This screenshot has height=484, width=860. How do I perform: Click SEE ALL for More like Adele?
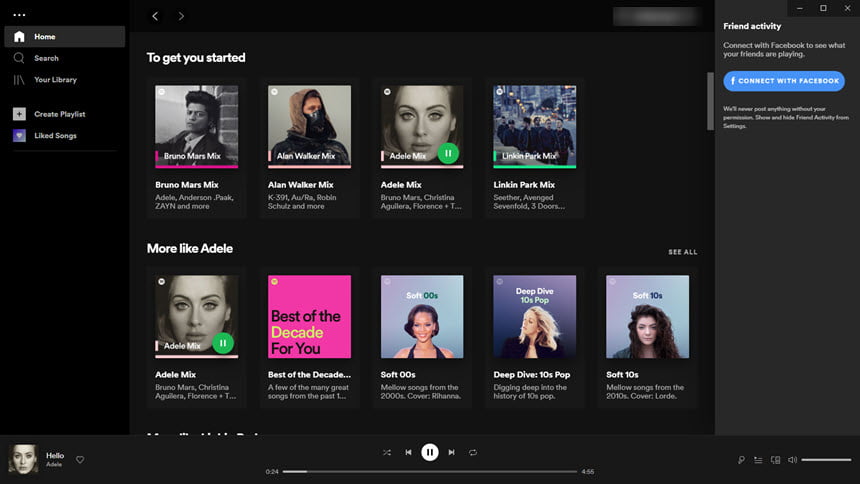coord(683,252)
